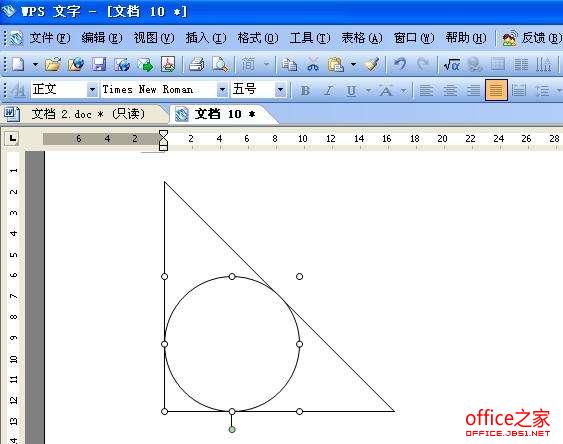The image size is (563, 444).
Task: Open the Times New Roman font dropdown
Action: (x=222, y=90)
